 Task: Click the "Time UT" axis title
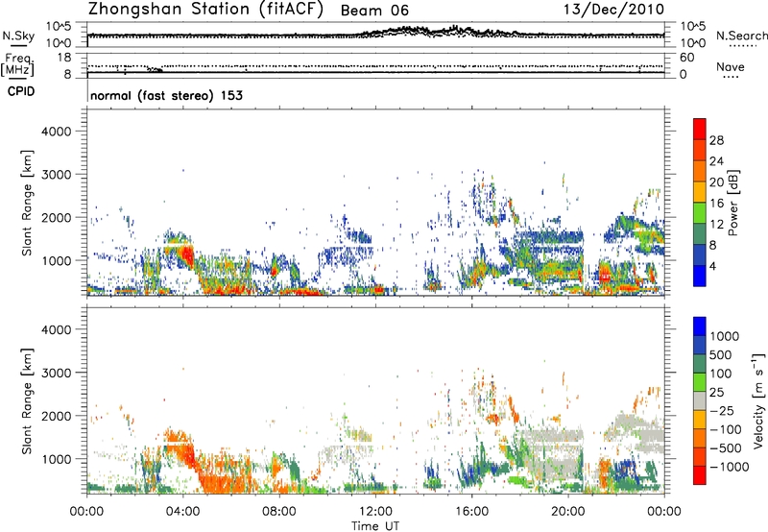pos(375,526)
